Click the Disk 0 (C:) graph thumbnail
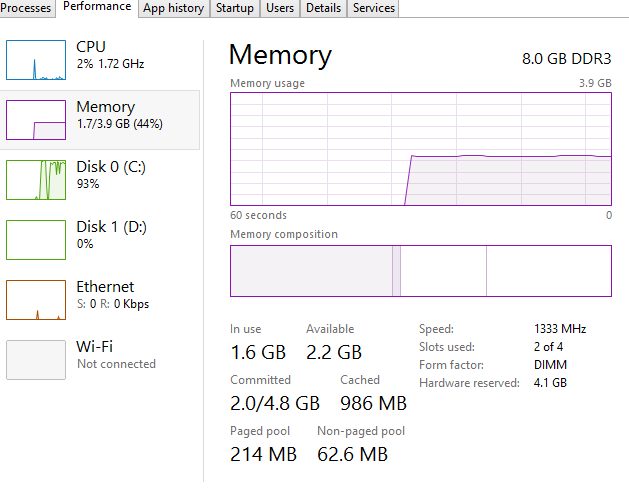 (x=36, y=180)
